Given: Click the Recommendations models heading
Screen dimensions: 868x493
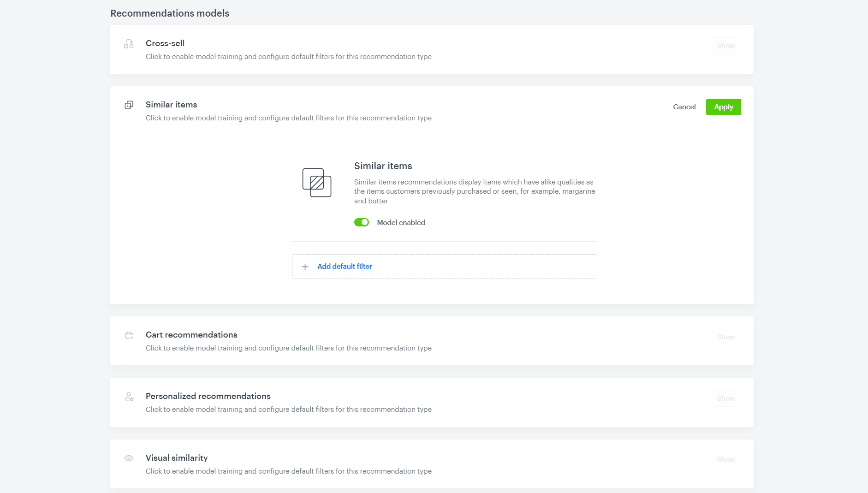Looking at the screenshot, I should pos(169,13).
